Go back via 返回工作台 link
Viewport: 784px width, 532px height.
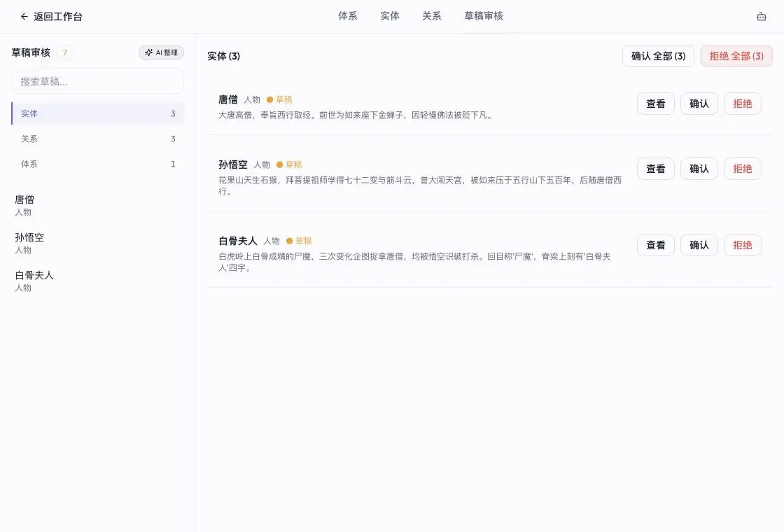point(51,17)
